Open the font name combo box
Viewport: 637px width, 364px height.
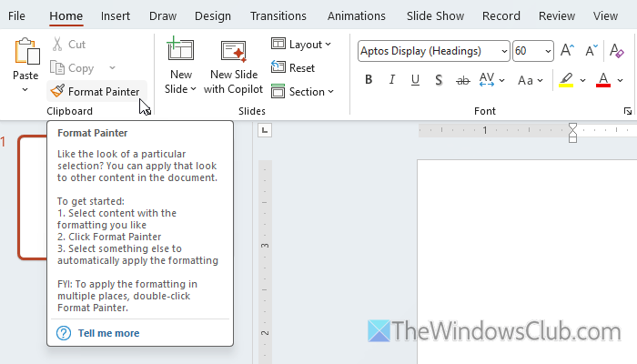click(434, 51)
